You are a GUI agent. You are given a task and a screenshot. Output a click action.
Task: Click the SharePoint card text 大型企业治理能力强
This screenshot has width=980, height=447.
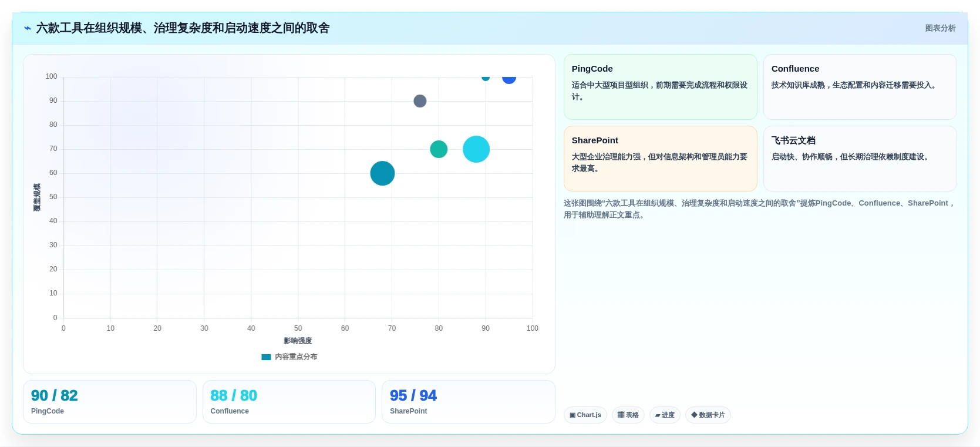click(660, 163)
